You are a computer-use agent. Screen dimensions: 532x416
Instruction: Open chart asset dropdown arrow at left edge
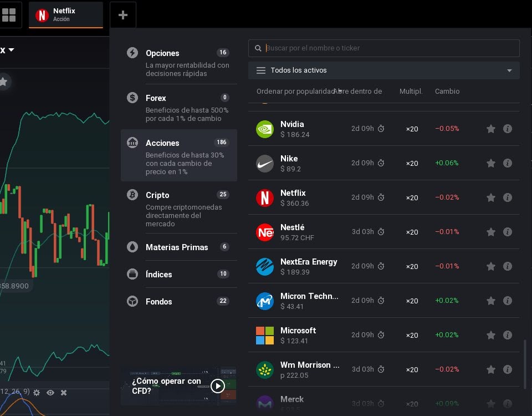[11, 50]
